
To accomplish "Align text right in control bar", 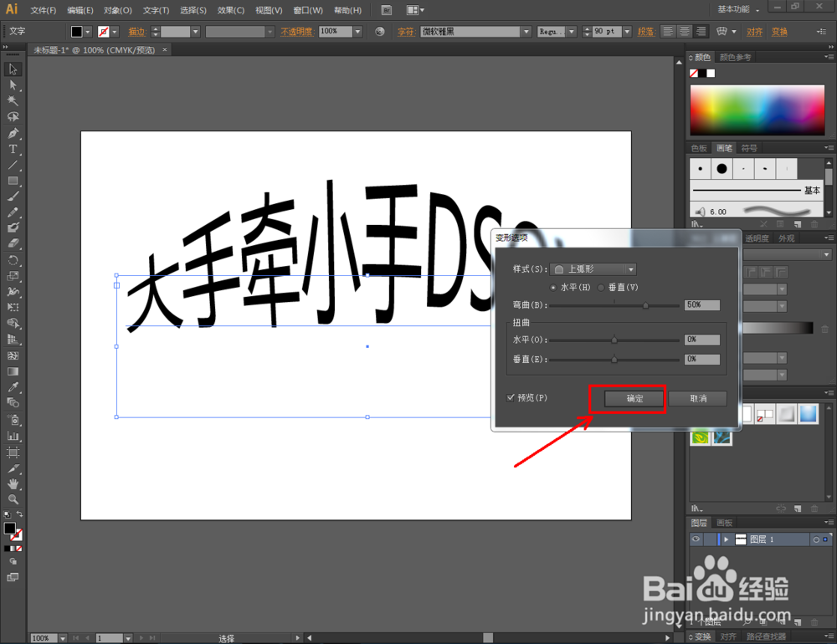I will [701, 32].
